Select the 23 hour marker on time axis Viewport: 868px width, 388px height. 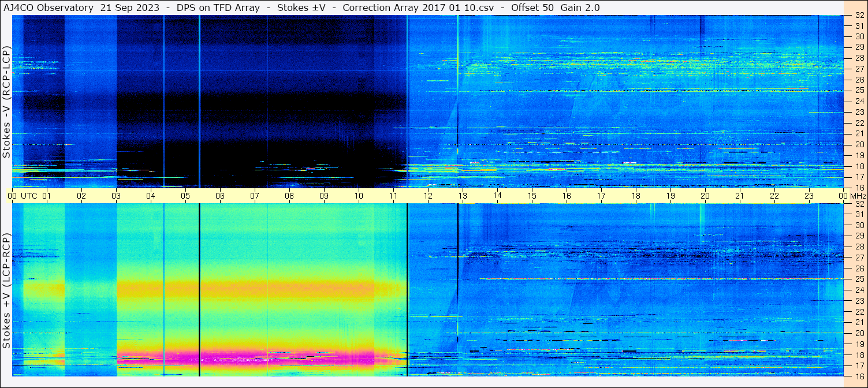pos(809,196)
